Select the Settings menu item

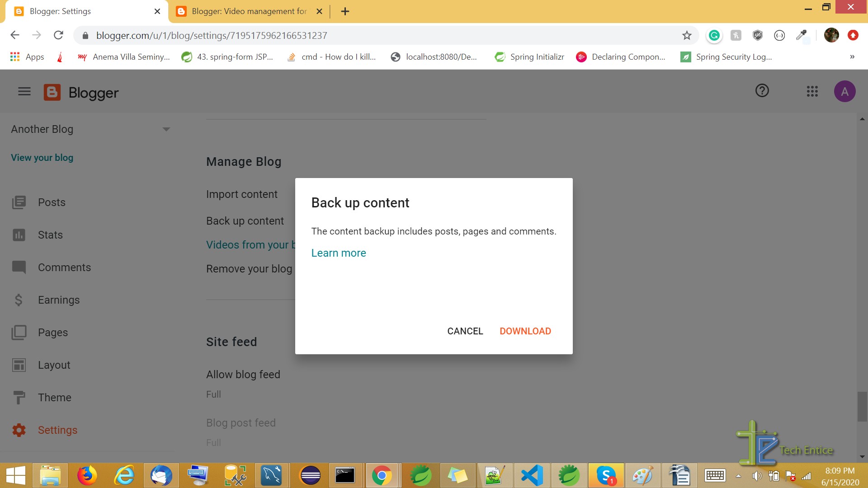(58, 430)
